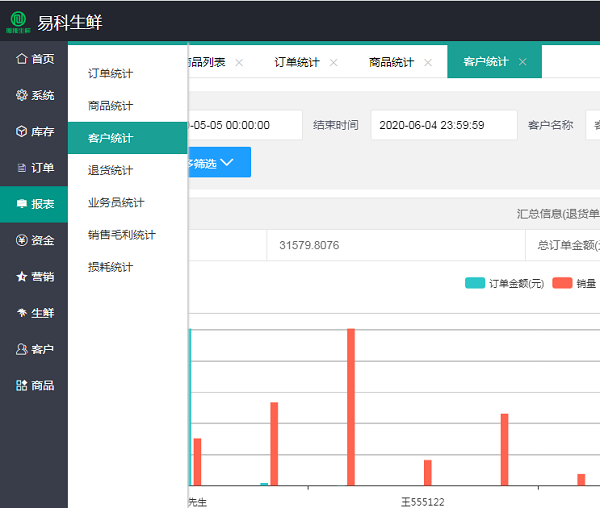The width and height of the screenshot is (600, 508).
Task: Select 销售毛利统计 from the submenu
Action: click(121, 235)
